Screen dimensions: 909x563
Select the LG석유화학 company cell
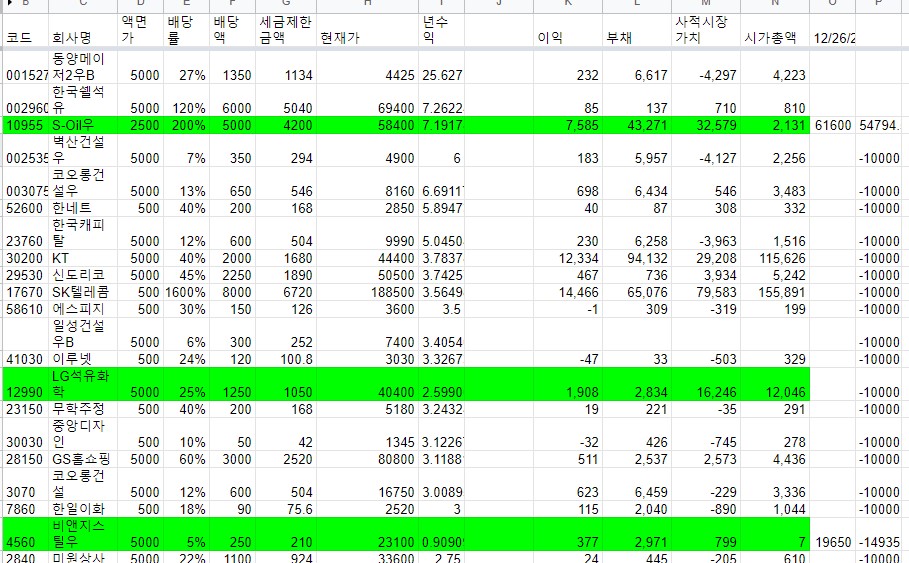pyautogui.click(x=83, y=384)
